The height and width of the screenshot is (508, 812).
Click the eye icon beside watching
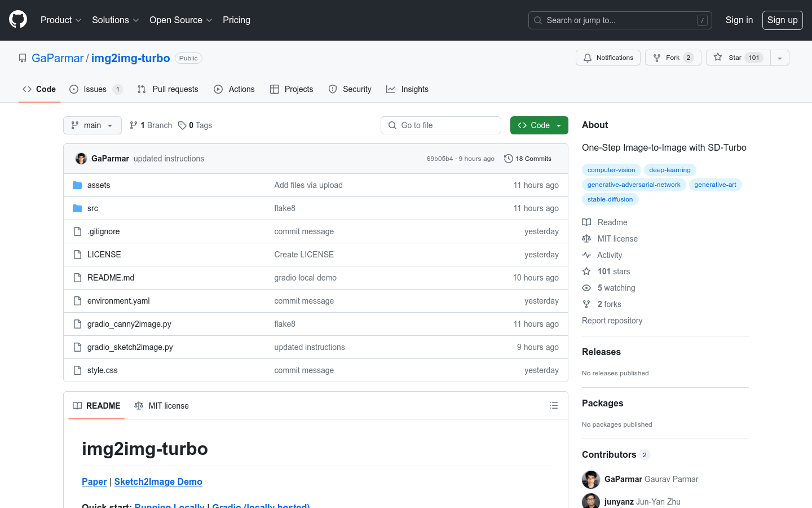click(x=586, y=288)
